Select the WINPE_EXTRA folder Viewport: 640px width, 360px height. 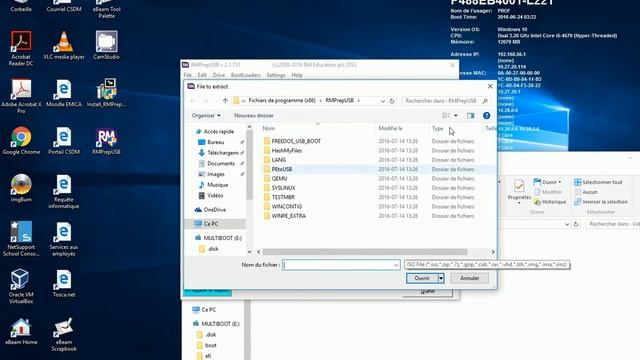click(289, 216)
